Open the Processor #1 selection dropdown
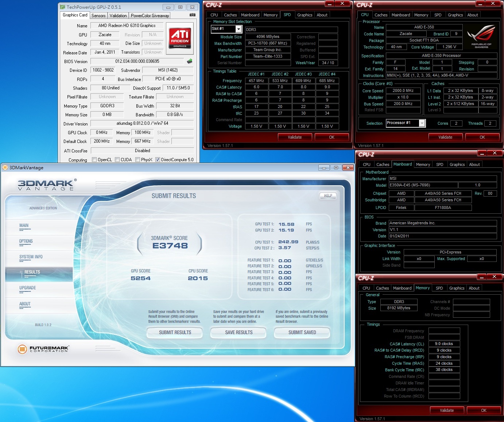Image resolution: width=504 pixels, height=422 pixels. 422,123
